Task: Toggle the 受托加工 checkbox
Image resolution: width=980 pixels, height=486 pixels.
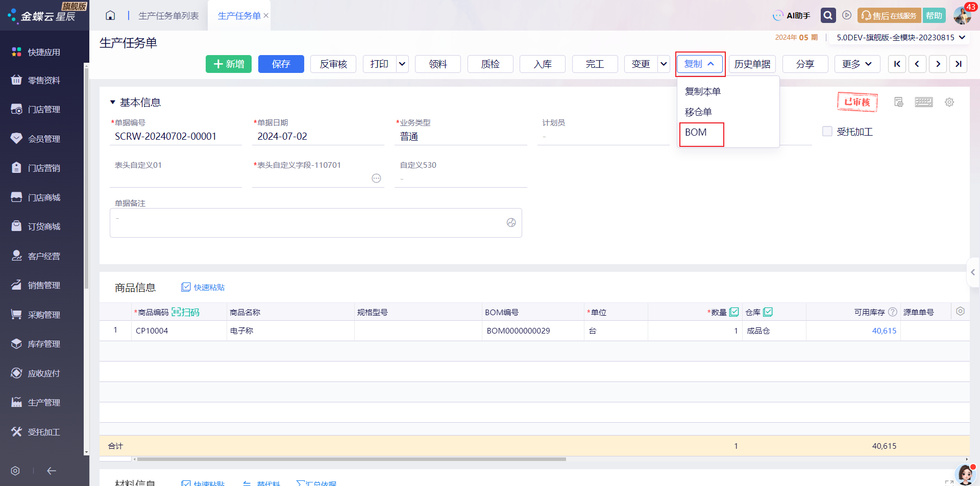Action: [827, 131]
